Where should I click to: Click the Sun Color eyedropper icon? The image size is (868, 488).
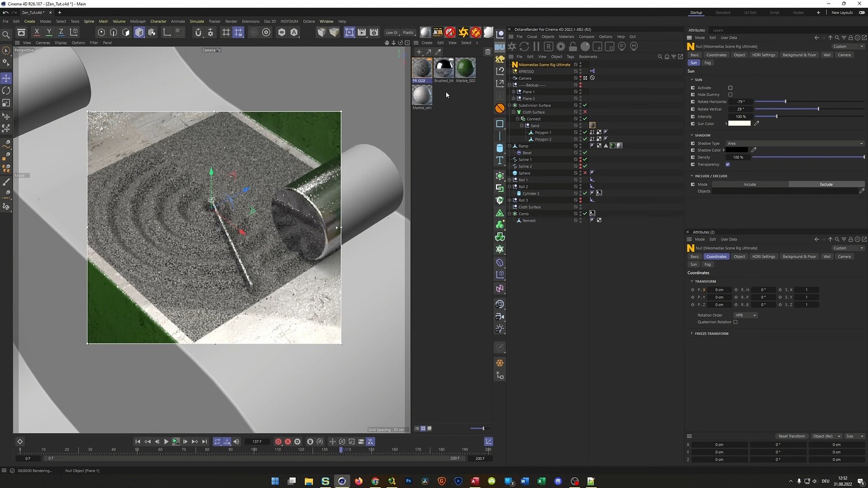click(x=756, y=123)
